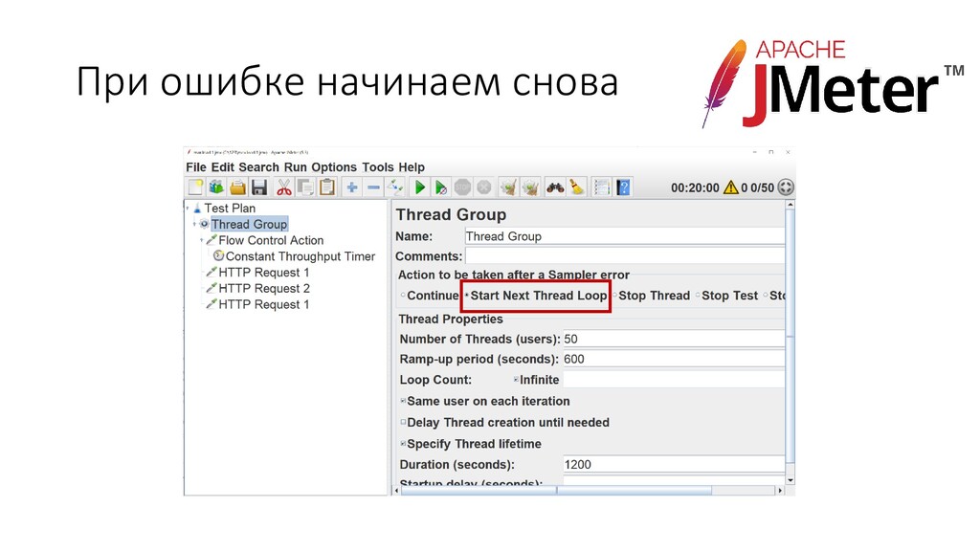Click the Cut scissors icon

tap(284, 187)
